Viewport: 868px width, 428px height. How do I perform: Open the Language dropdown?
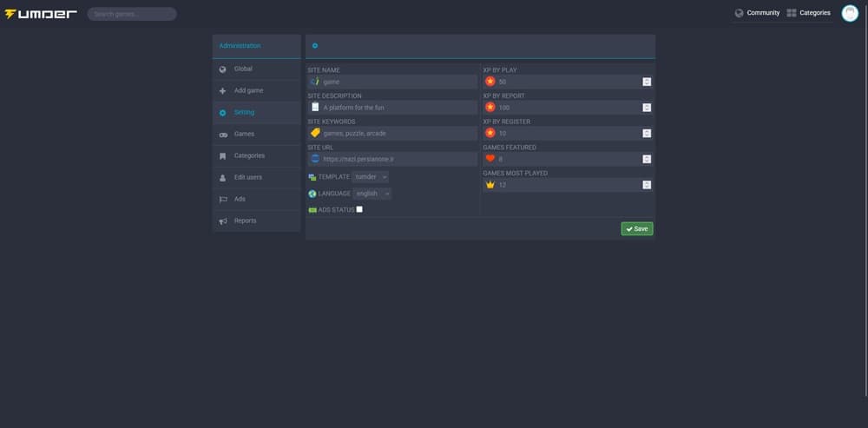[372, 194]
